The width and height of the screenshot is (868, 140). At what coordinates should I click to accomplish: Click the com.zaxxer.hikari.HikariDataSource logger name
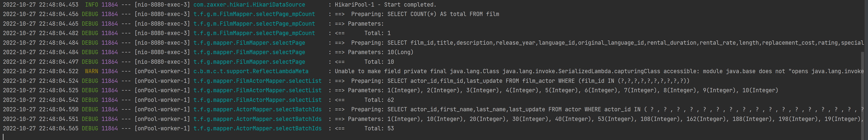(x=249, y=5)
